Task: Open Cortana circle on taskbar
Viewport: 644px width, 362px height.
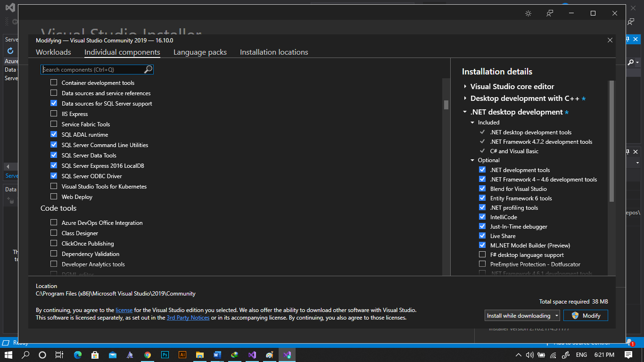Action: coord(42,355)
